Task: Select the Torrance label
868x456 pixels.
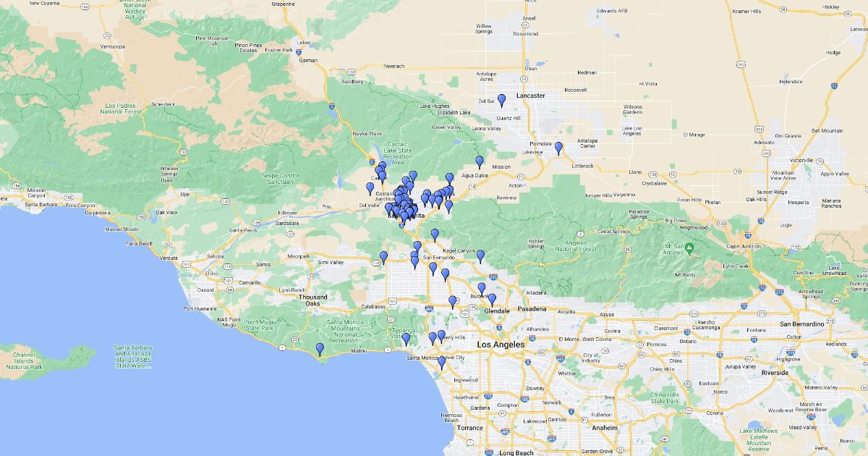Action: 469,428
